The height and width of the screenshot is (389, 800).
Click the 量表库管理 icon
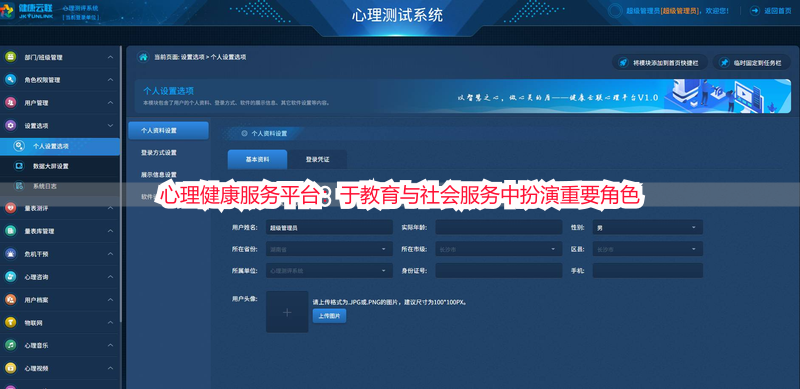point(10,231)
